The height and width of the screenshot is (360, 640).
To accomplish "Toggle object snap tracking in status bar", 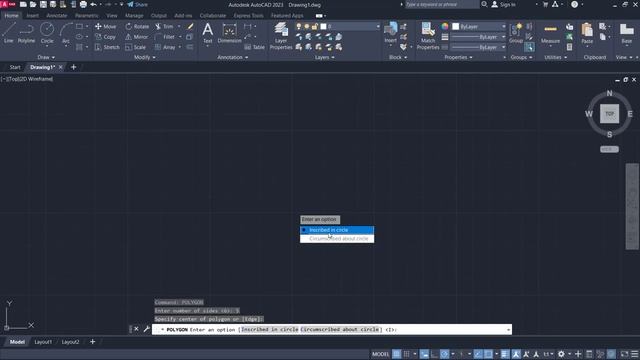I will (478, 354).
